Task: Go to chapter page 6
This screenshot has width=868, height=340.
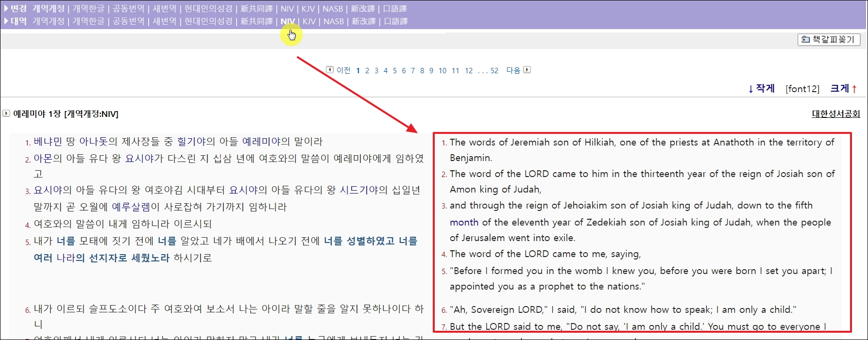Action: point(404,71)
